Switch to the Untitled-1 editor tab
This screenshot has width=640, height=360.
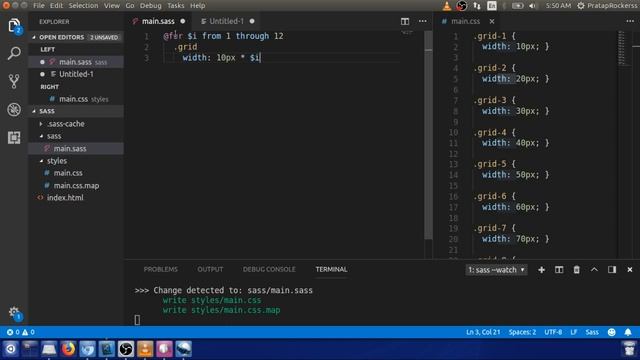click(227, 21)
